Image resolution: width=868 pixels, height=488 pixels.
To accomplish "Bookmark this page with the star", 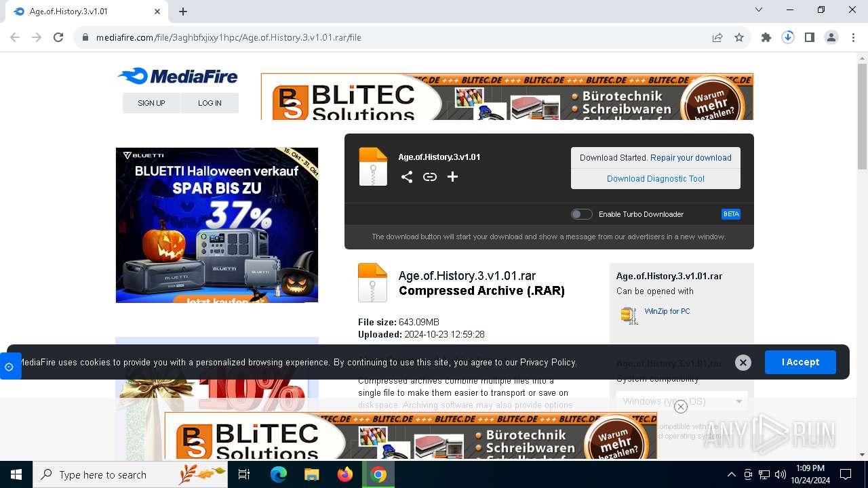I will (739, 37).
